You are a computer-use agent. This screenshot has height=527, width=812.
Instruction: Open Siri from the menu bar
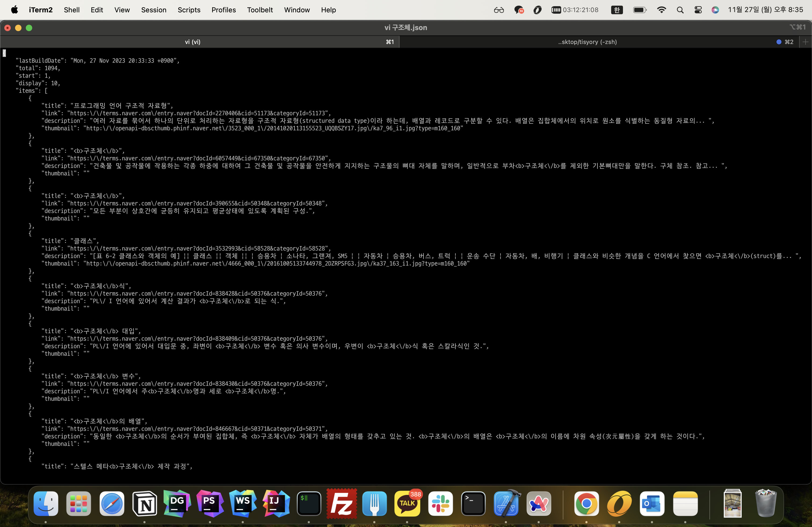tap(715, 10)
